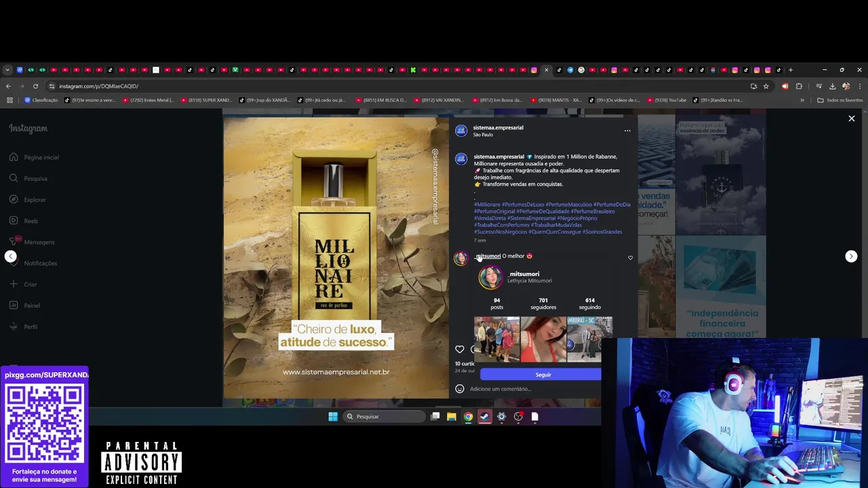
Task: Open third hover card photo
Action: (x=589, y=339)
